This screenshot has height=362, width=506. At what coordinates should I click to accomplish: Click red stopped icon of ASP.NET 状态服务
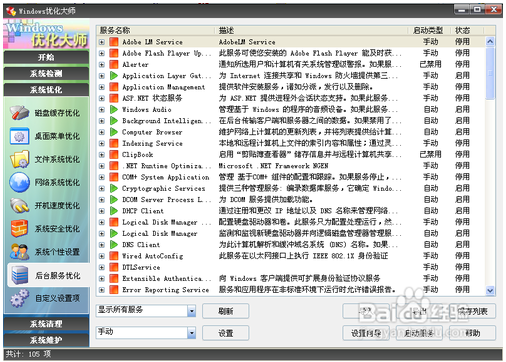point(114,98)
